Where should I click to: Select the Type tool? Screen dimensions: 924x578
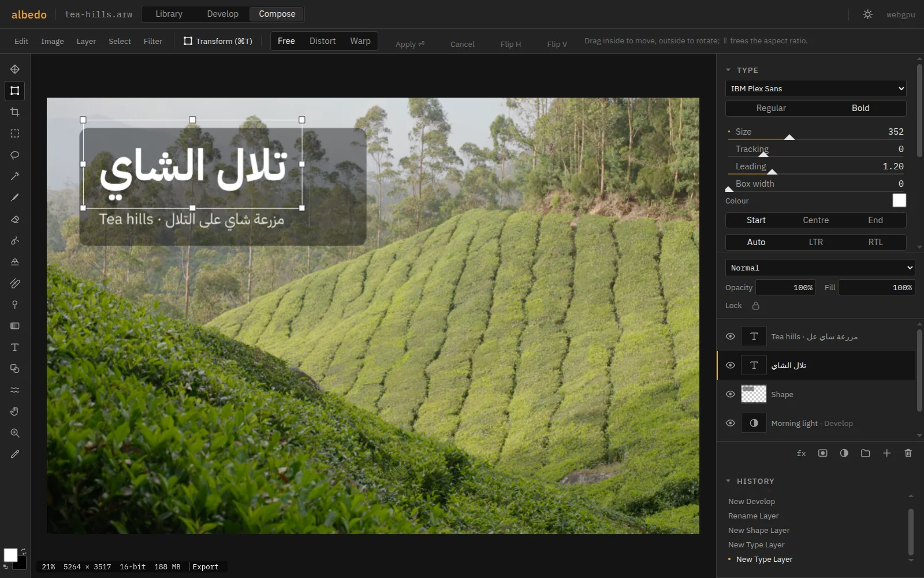pyautogui.click(x=15, y=347)
